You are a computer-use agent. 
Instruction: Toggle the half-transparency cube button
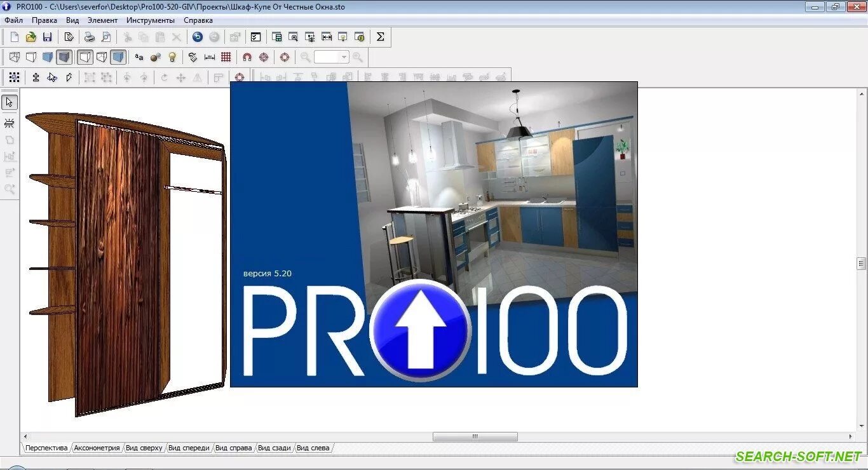pos(102,57)
